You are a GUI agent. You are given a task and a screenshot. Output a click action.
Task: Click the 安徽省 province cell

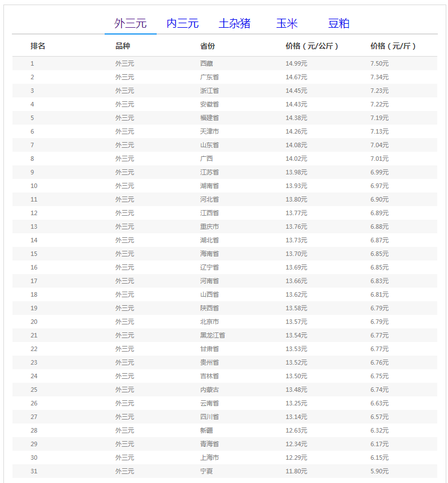pos(209,104)
